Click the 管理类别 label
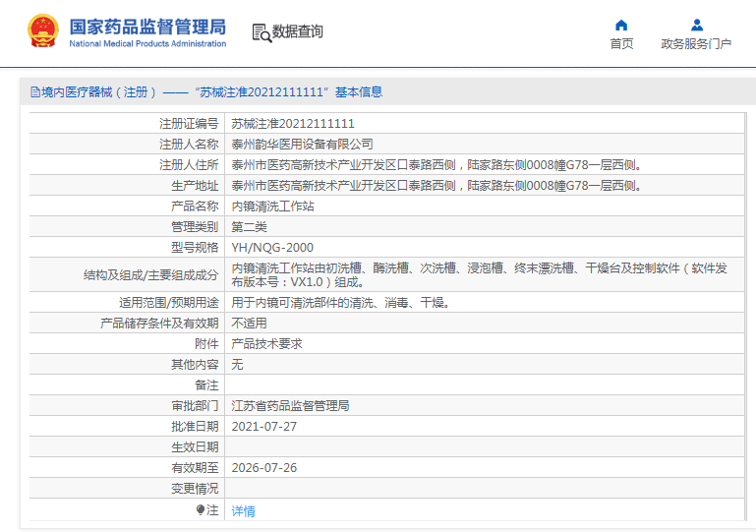 [195, 227]
